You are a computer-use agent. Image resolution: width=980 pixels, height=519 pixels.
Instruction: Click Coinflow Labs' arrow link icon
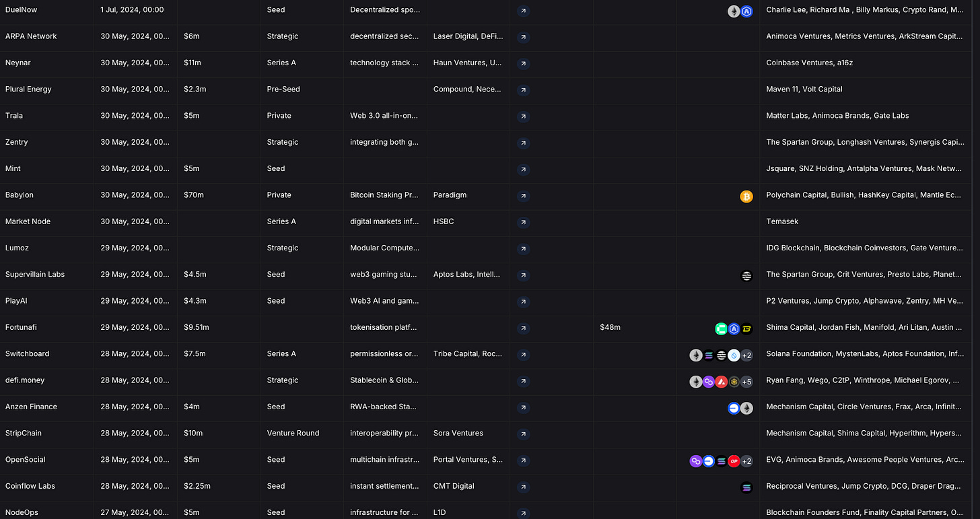click(524, 487)
